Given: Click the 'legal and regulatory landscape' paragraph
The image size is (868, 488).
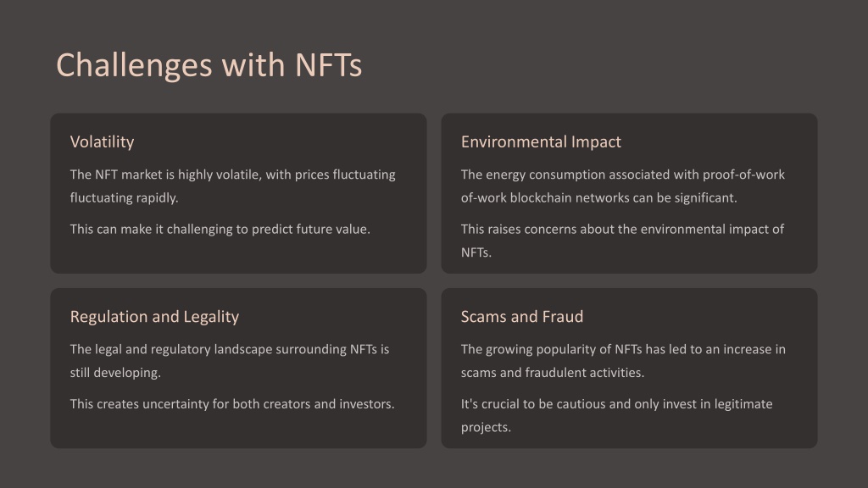Looking at the screenshot, I should (229, 361).
